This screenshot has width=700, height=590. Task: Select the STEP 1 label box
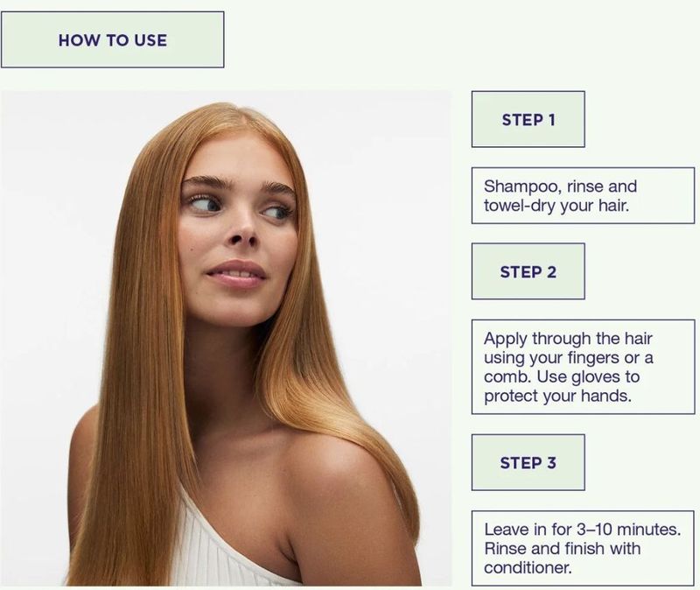[528, 119]
